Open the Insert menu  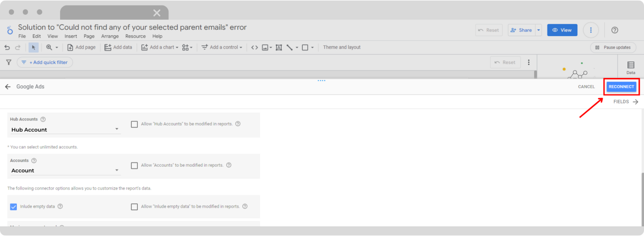coord(71,36)
